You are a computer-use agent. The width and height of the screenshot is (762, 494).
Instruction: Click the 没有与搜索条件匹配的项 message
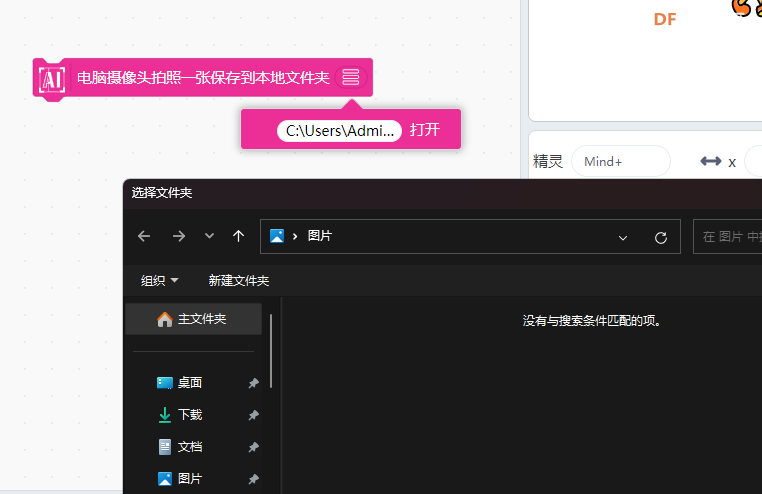tap(591, 321)
